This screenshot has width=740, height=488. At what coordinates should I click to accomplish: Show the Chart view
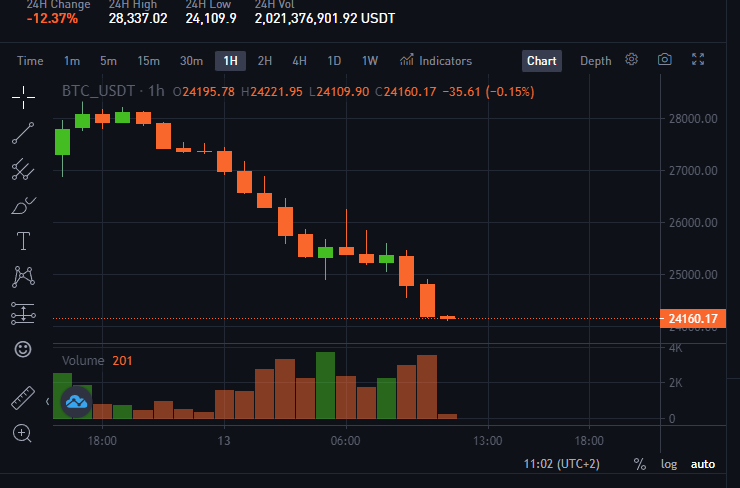pos(542,61)
